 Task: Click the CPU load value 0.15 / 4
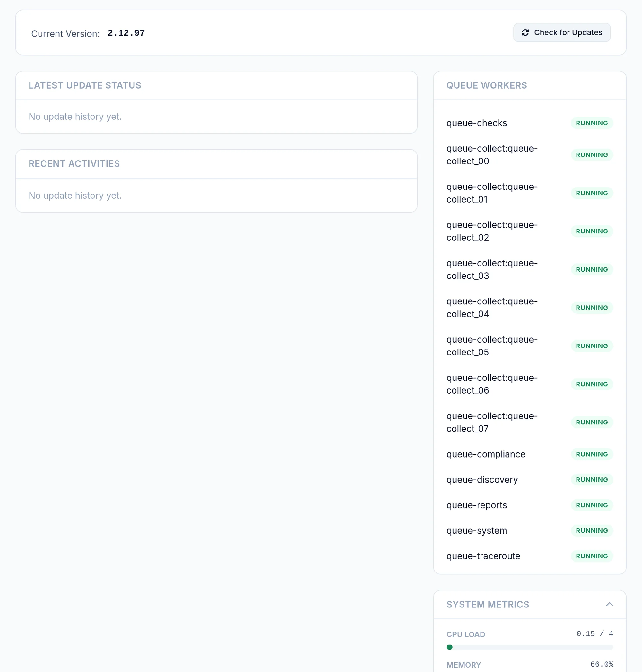point(594,634)
